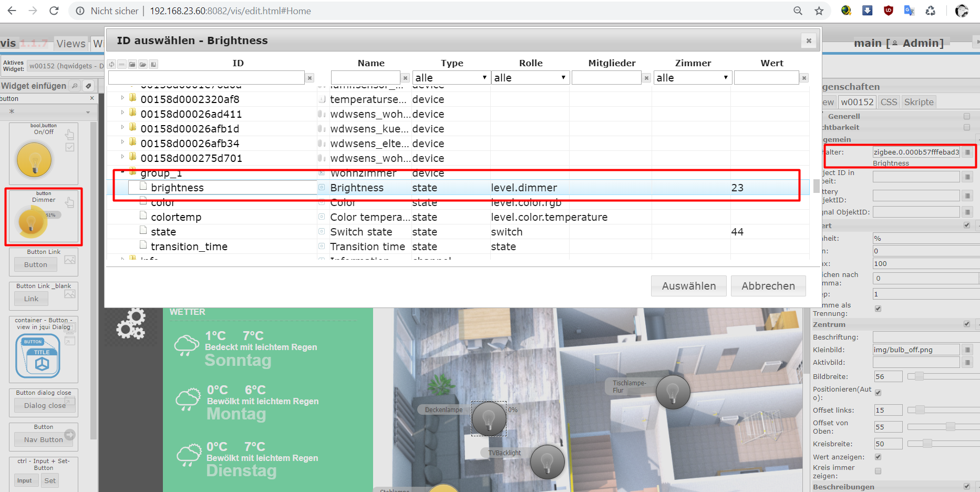Expand the 00158d0002320af8 device node
Screen dimensions: 980x492
pyautogui.click(x=122, y=98)
